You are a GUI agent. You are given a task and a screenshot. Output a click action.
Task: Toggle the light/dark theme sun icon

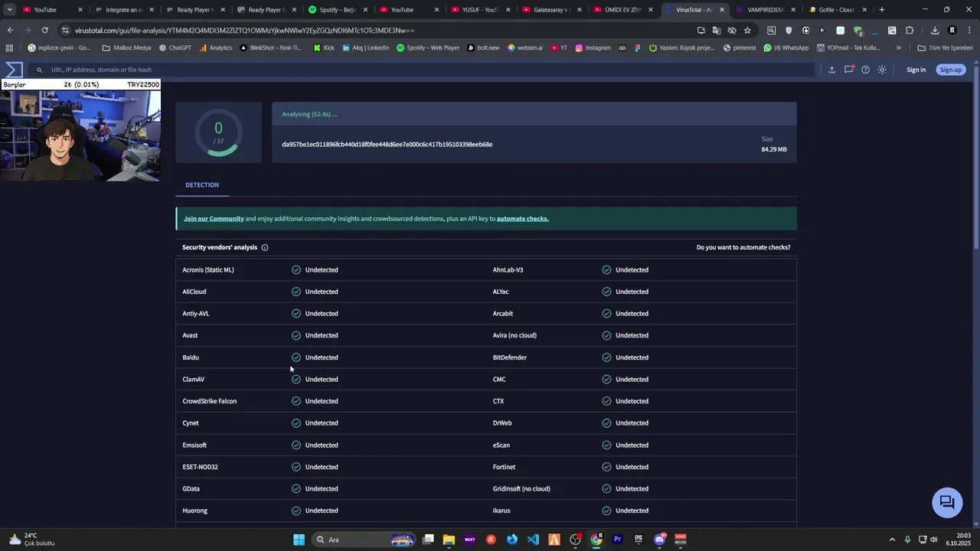tap(882, 70)
